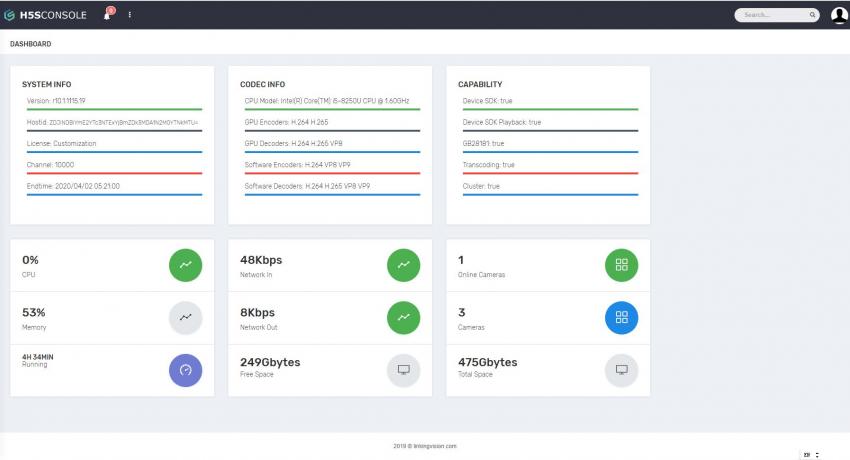
Task: Click the Memory usage chart icon
Action: coord(185,317)
